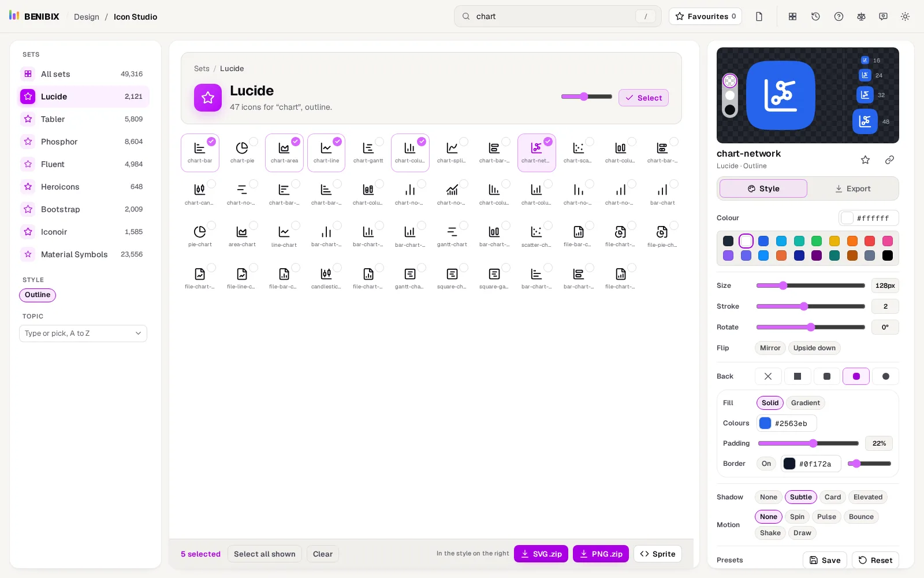Open the document icon beside Favourites
924x578 pixels.
(x=759, y=17)
